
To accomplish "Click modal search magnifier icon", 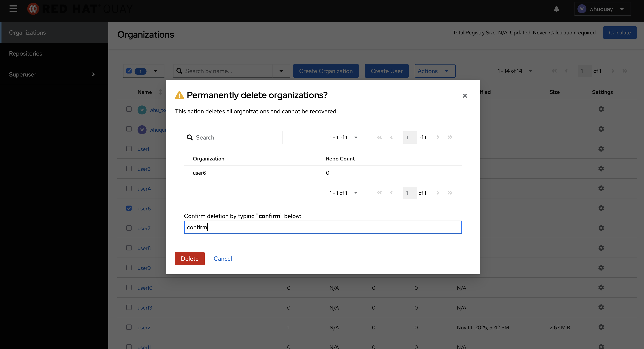I will (190, 137).
